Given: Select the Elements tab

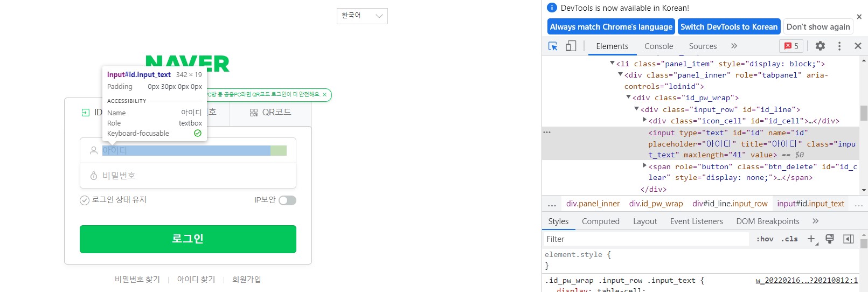Looking at the screenshot, I should 612,46.
